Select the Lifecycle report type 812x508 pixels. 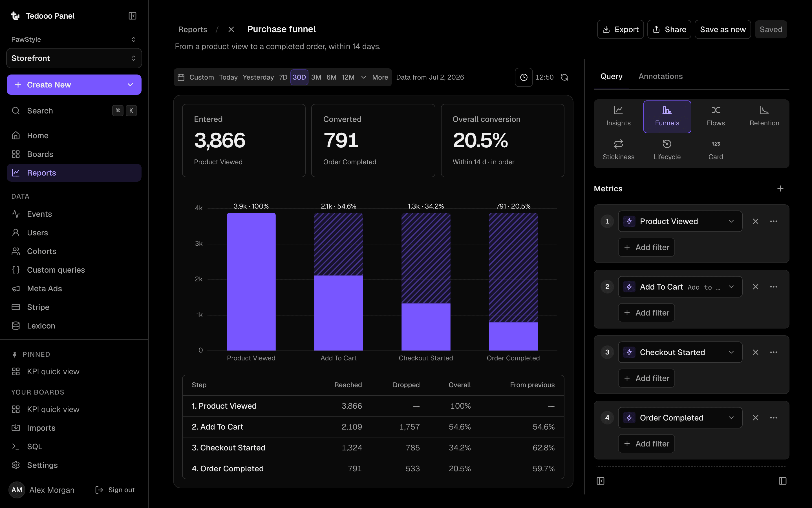point(667,150)
